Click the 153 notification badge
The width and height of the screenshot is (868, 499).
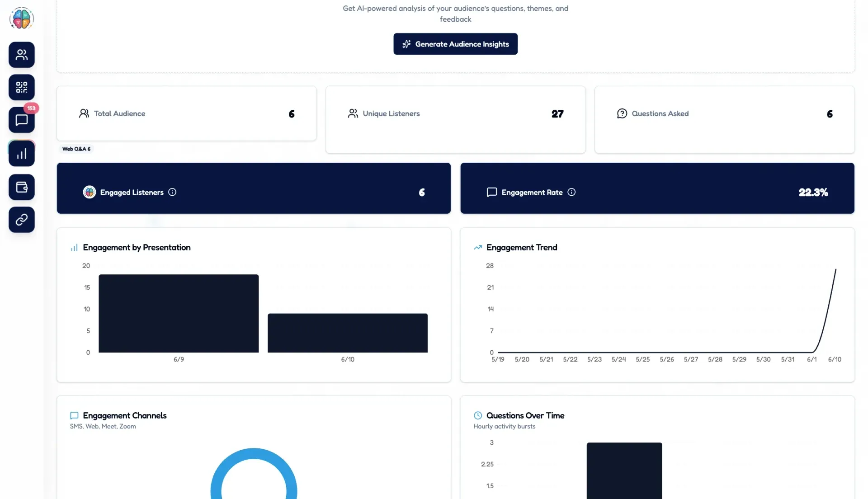[x=31, y=108]
